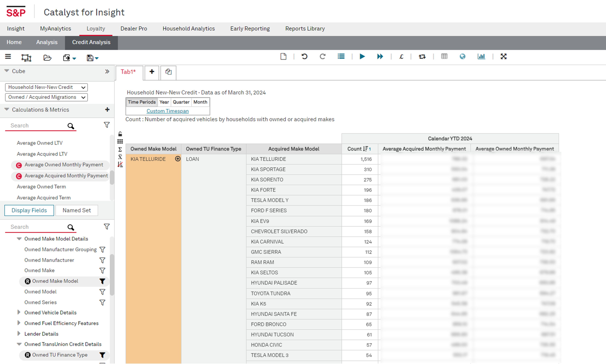Screen dimensions: 606x364
Task: Click the fast-forward double arrow icon
Action: 380,57
